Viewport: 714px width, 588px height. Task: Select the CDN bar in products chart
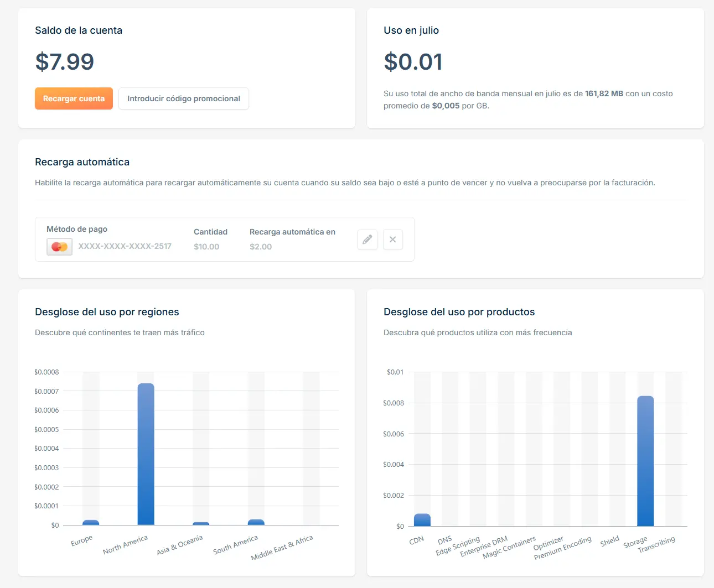422,520
